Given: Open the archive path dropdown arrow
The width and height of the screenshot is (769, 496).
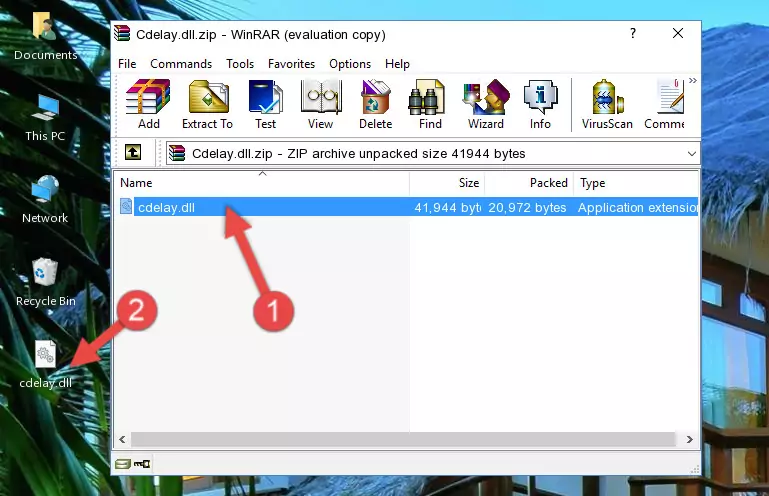Looking at the screenshot, I should (692, 154).
